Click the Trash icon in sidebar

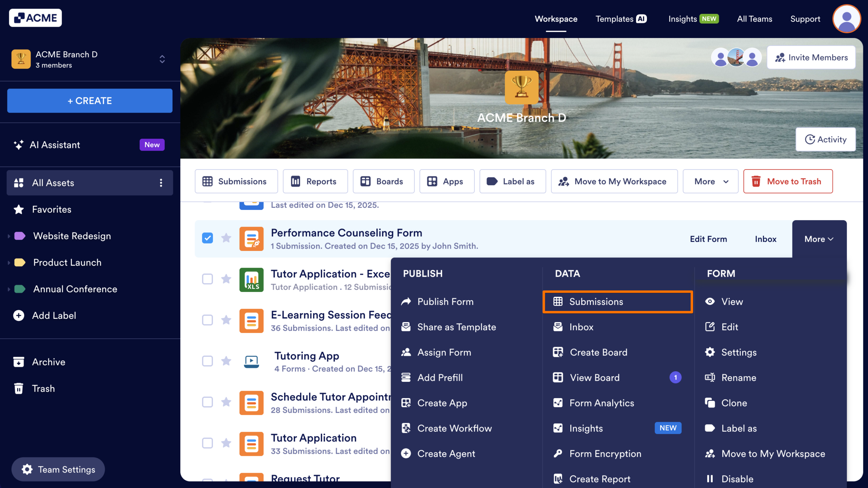tap(19, 388)
